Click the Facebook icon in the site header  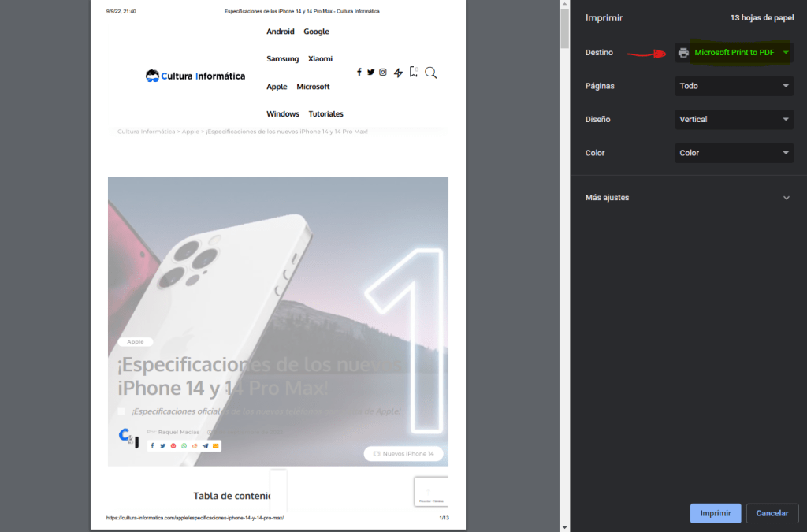(359, 72)
